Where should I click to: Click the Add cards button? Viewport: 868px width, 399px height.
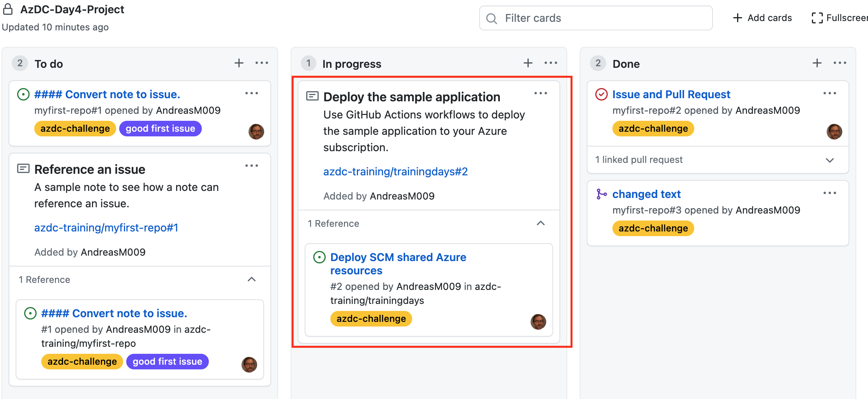761,18
